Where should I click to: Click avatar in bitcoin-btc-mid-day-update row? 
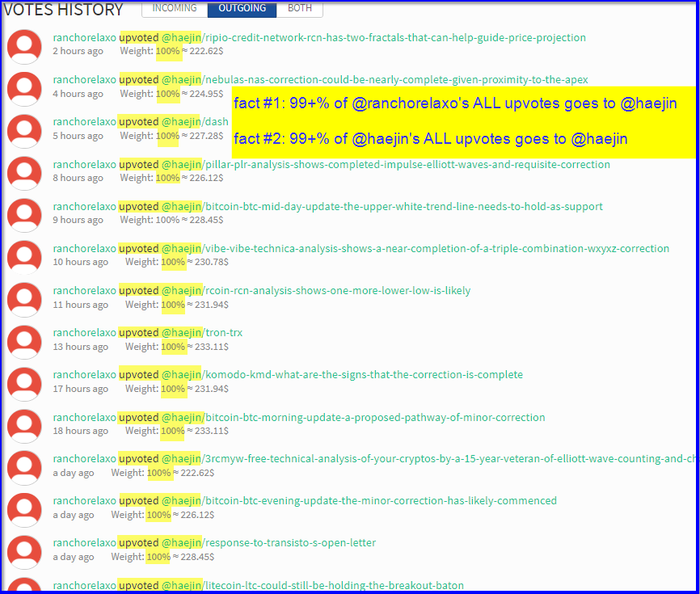[24, 215]
